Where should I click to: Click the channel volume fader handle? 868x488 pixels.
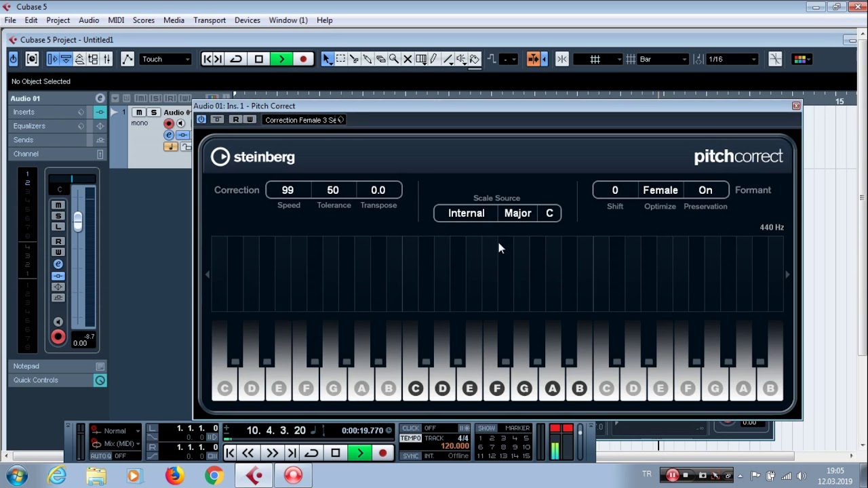point(78,222)
